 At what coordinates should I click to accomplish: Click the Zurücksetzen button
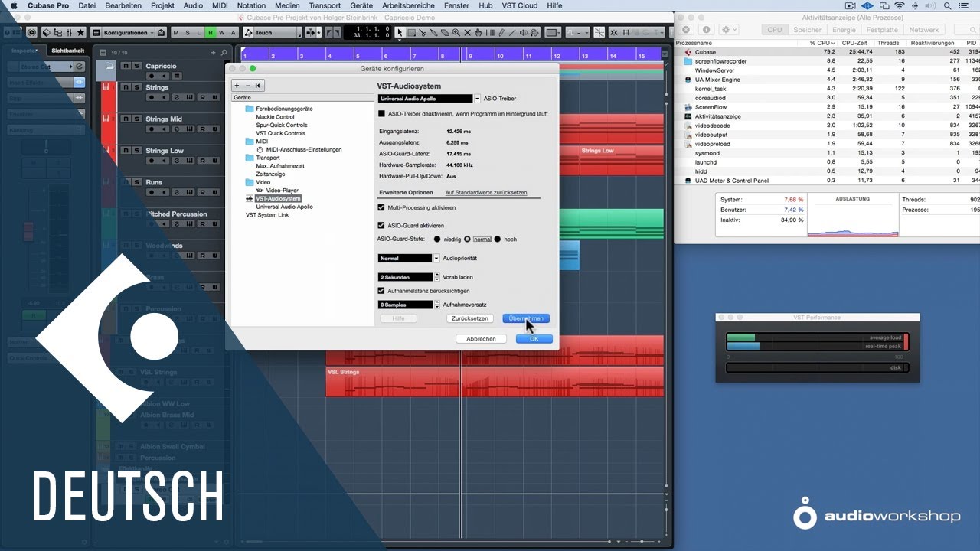[x=469, y=318]
